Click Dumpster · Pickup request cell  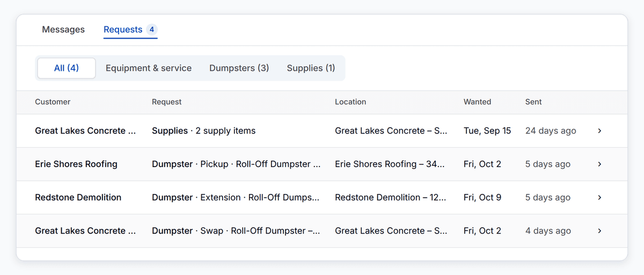coord(236,164)
